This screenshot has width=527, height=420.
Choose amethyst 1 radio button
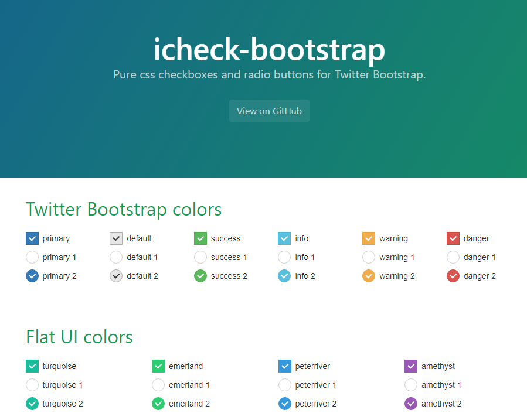point(411,385)
